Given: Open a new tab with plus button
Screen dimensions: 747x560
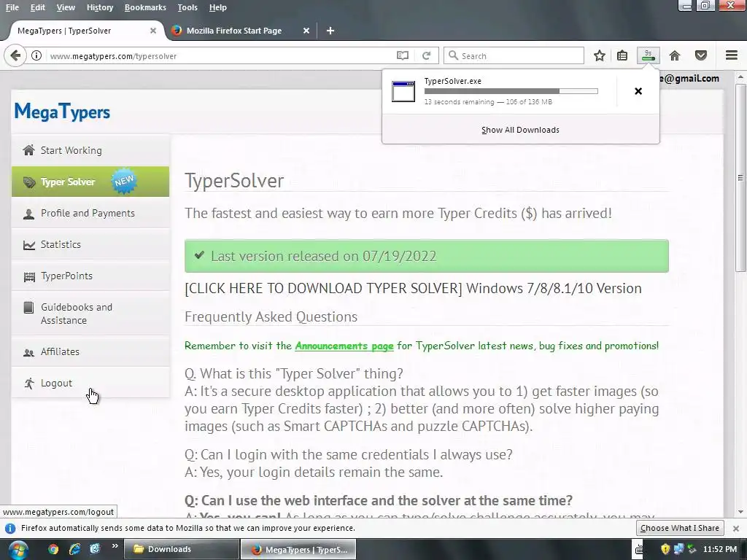Looking at the screenshot, I should pyautogui.click(x=330, y=31).
